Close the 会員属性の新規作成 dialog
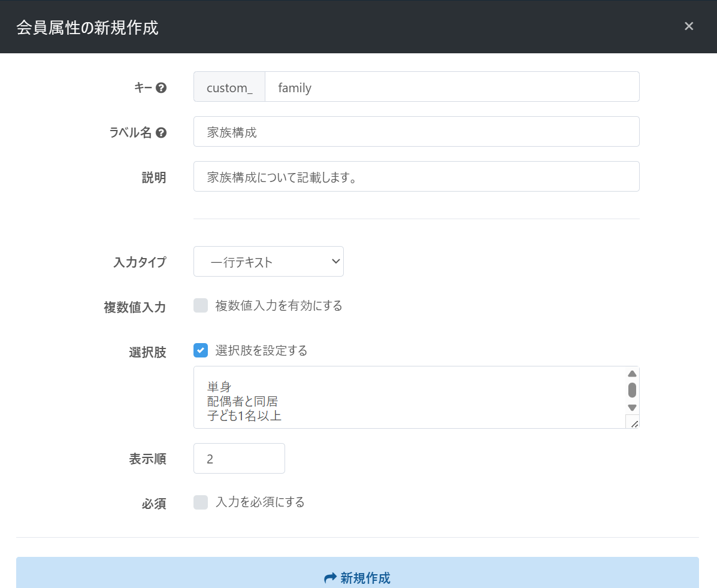The height and width of the screenshot is (588, 717). tap(689, 26)
